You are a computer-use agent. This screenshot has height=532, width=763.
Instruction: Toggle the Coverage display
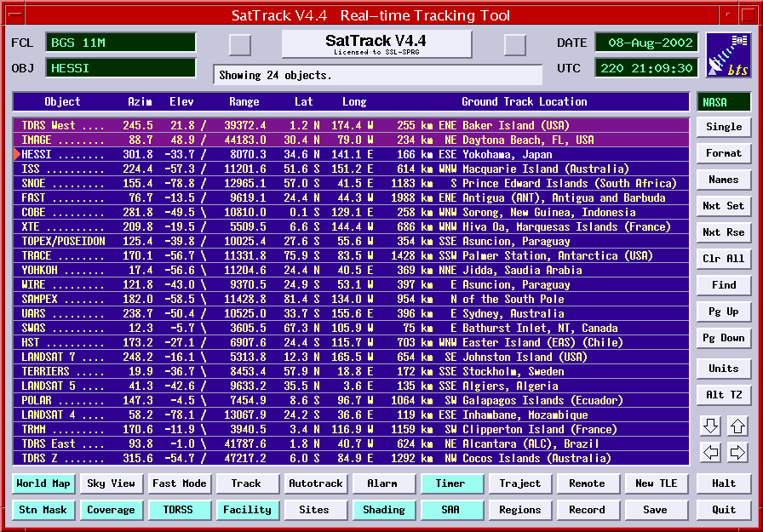111,510
